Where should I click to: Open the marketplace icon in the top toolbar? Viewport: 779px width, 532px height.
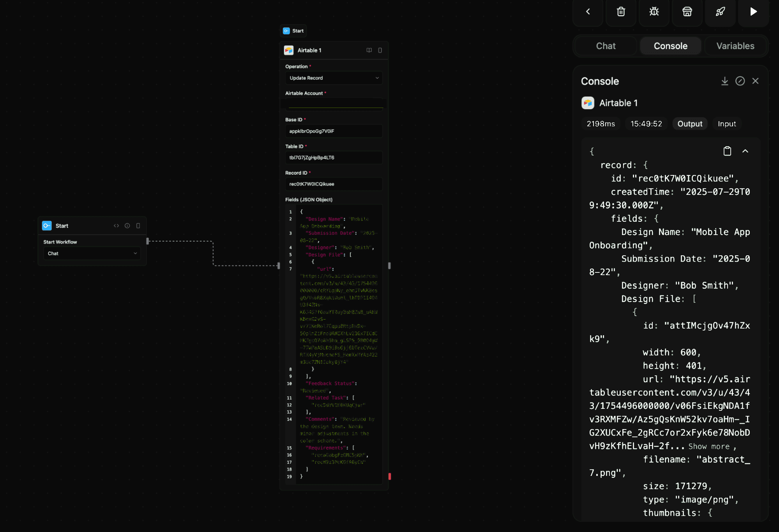click(x=687, y=12)
